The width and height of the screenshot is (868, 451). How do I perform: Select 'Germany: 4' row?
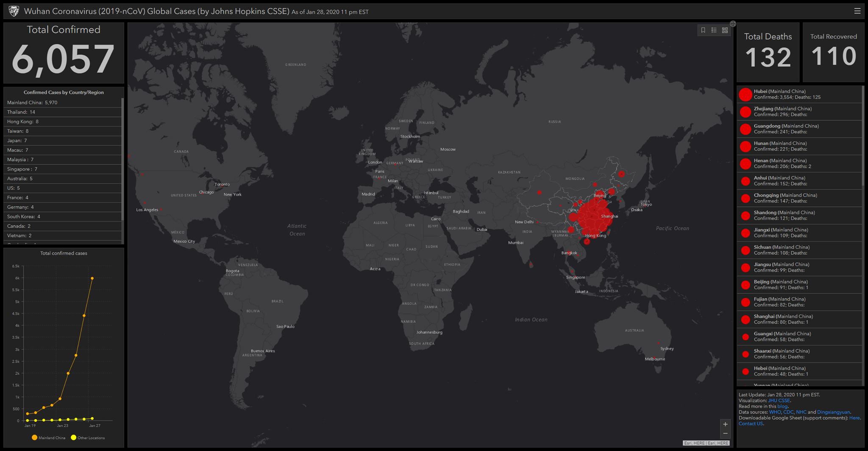(x=63, y=207)
